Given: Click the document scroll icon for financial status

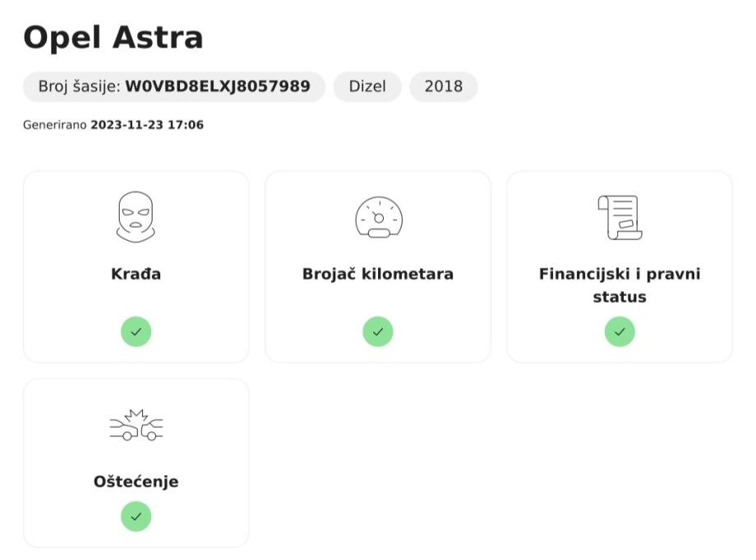Looking at the screenshot, I should tap(620, 217).
